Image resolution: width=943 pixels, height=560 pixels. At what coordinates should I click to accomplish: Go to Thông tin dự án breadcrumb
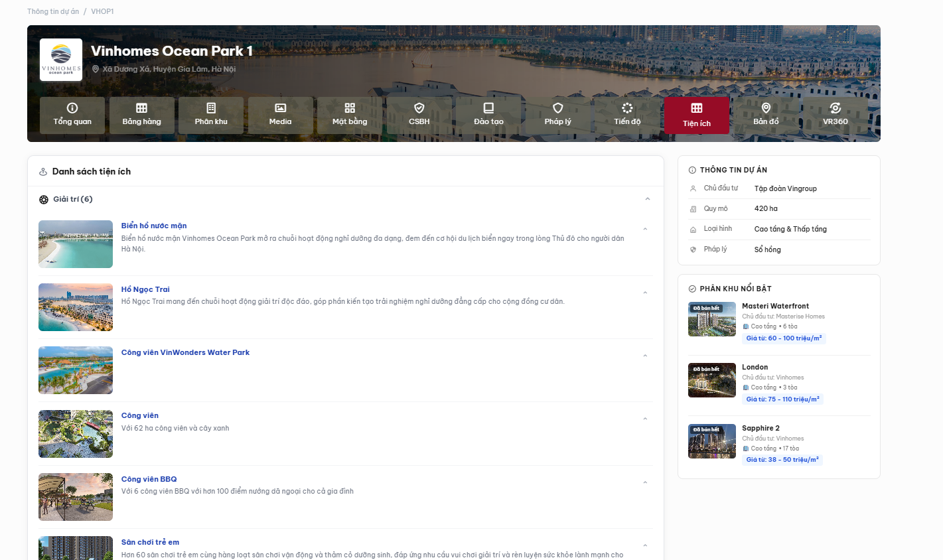53,11
